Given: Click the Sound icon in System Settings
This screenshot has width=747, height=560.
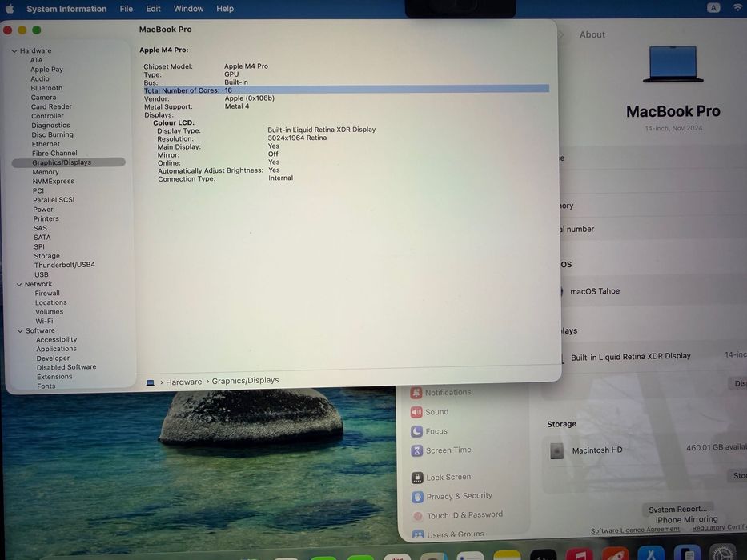Looking at the screenshot, I should point(416,412).
